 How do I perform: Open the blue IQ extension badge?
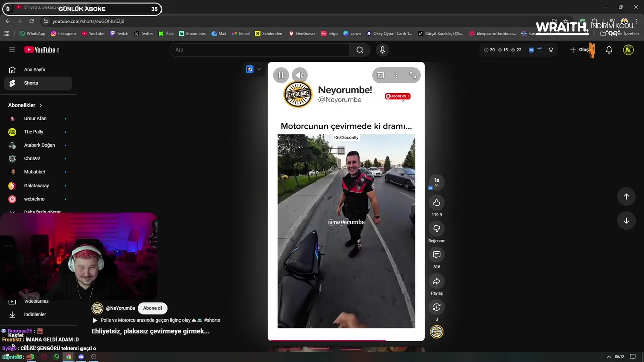click(x=249, y=69)
